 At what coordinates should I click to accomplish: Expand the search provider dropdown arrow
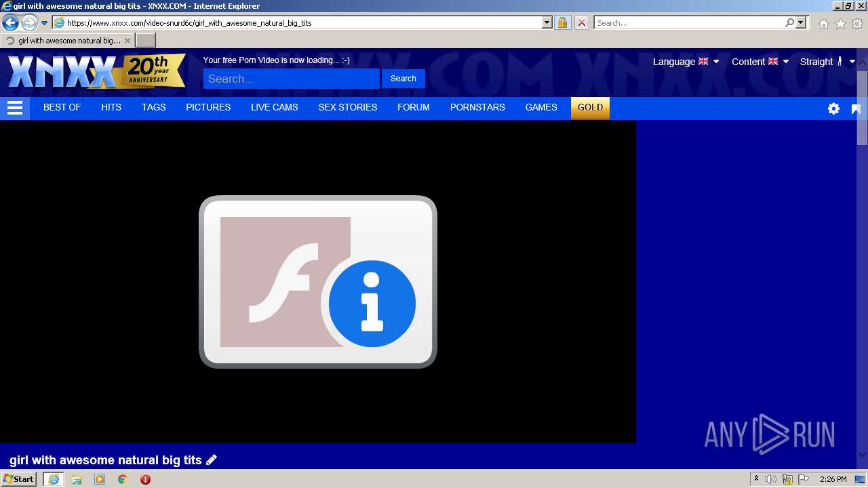[801, 22]
